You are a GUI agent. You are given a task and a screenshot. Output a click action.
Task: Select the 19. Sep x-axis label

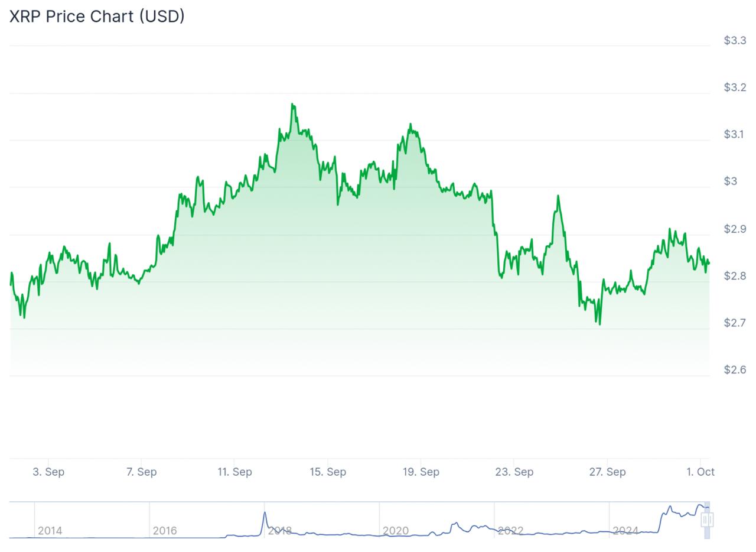(x=421, y=472)
